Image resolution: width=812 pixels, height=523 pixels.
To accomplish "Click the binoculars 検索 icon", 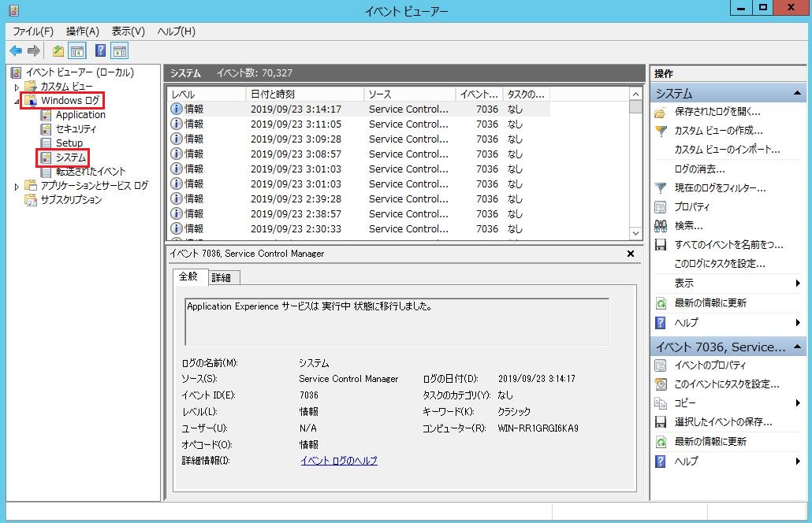I will click(x=661, y=226).
